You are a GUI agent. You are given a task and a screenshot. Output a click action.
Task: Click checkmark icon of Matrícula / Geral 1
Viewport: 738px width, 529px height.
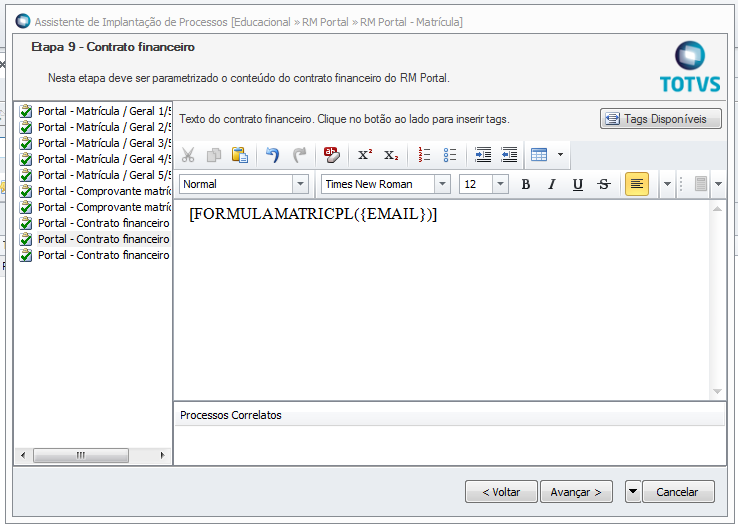click(x=26, y=111)
